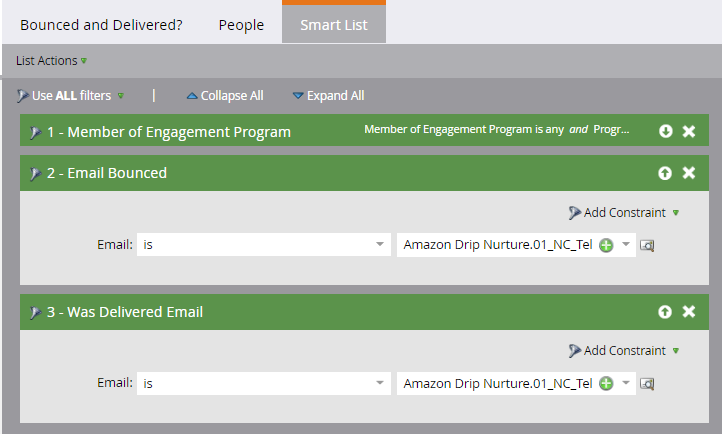
Task: Open Email Bounced operator 'is' dropdown
Action: tap(381, 245)
